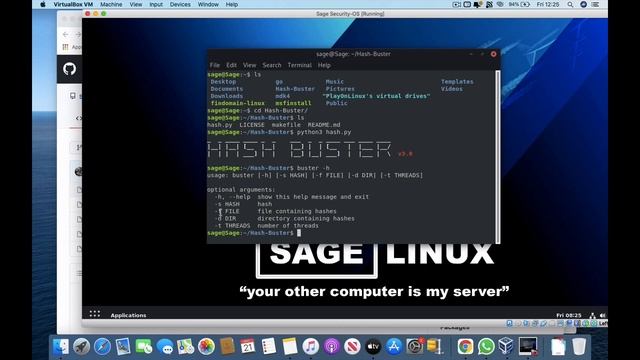
Task: Open the VirtualBox VM Machine menu
Action: (111, 4)
